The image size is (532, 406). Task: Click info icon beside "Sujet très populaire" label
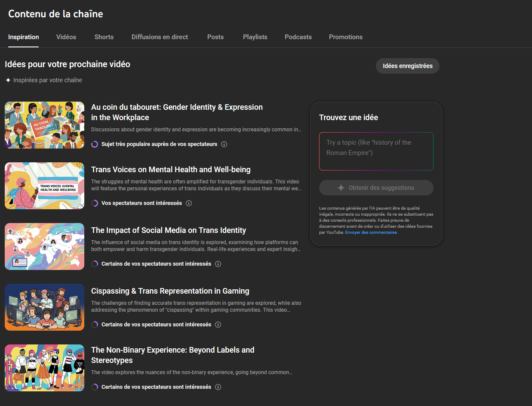pyautogui.click(x=224, y=144)
